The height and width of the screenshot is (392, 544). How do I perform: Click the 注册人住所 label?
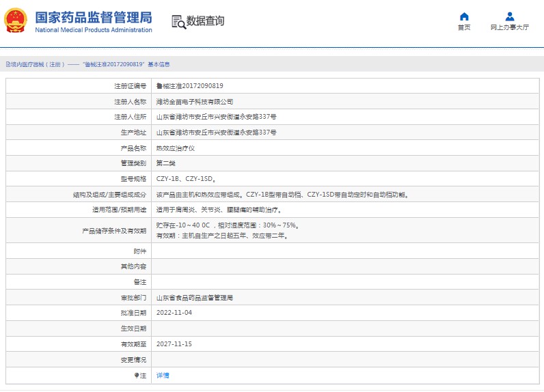(x=131, y=117)
